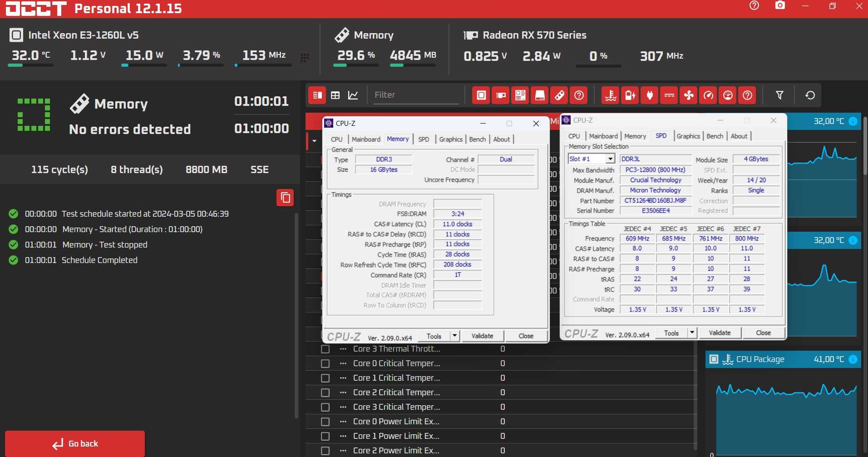Switch to graph-only view
The image size is (868, 457).
[x=353, y=95]
